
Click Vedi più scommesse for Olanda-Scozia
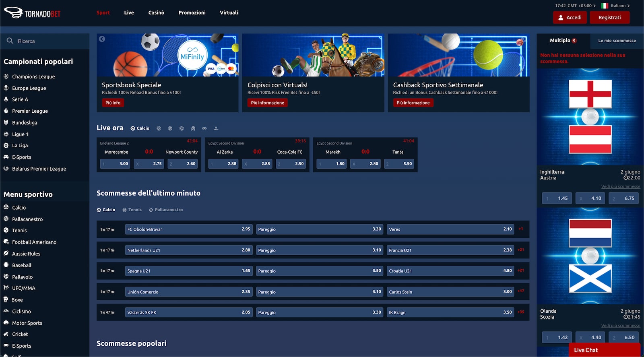[621, 326]
